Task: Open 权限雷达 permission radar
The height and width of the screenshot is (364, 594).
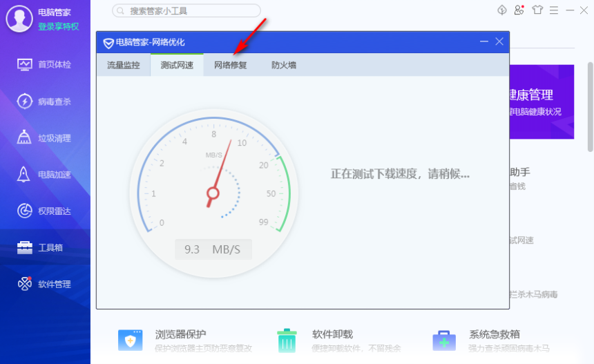Action: point(45,211)
